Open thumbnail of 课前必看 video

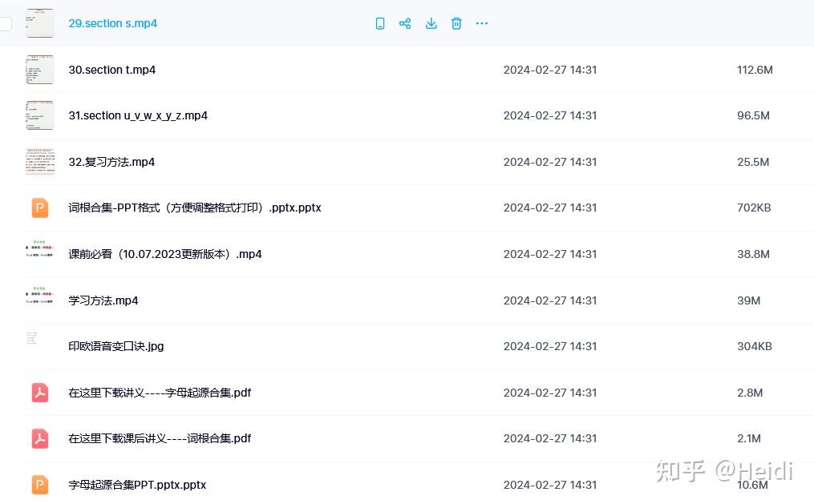click(40, 249)
